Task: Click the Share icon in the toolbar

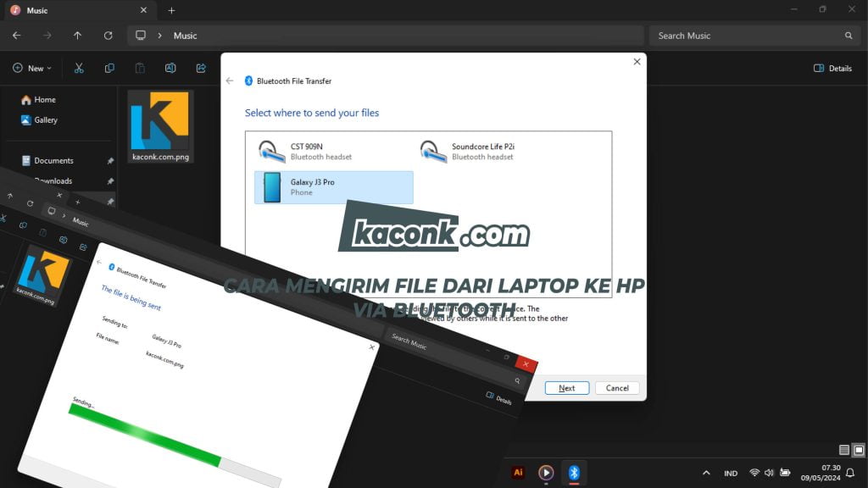Action: tap(201, 68)
